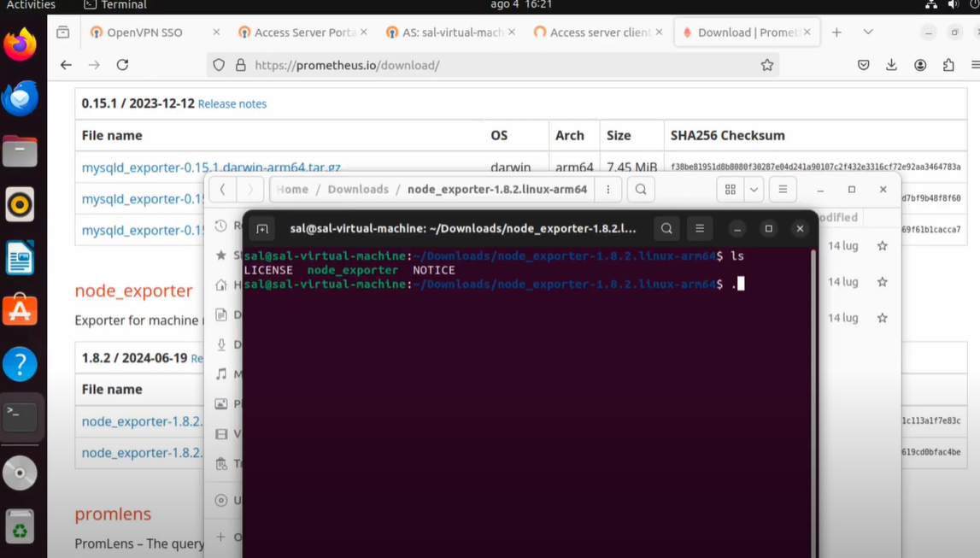980x558 pixels.
Task: Go back in the Firefox browser
Action: click(x=66, y=65)
